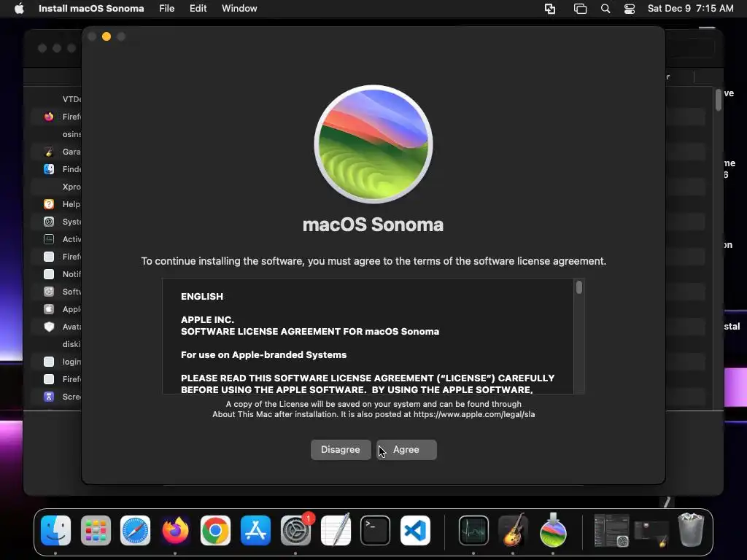The image size is (747, 560).
Task: Click the GarageBand guitar icon in background list
Action: (x=49, y=152)
